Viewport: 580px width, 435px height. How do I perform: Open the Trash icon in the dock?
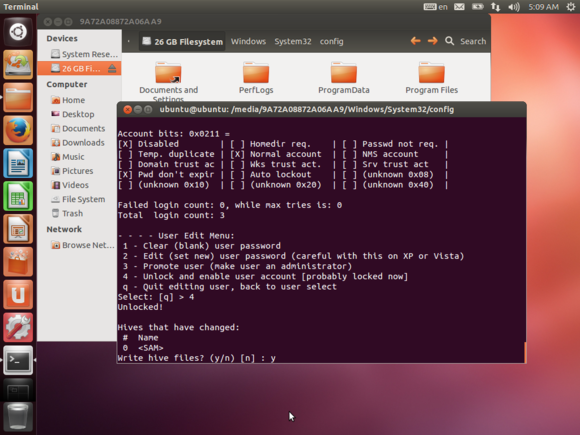[18, 418]
